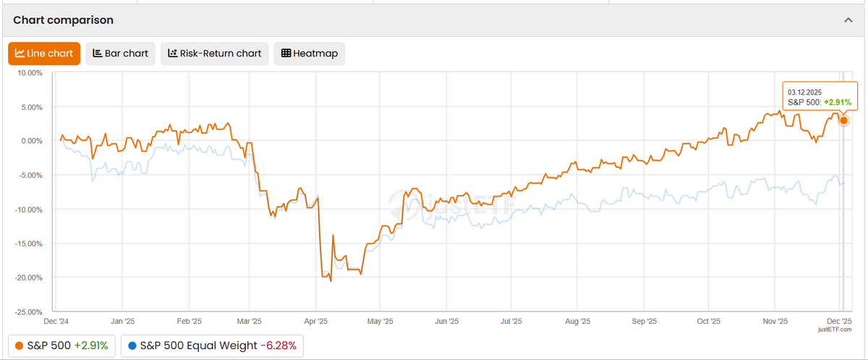This screenshot has width=868, height=360.
Task: Click the Heatmap grid icon
Action: 286,53
